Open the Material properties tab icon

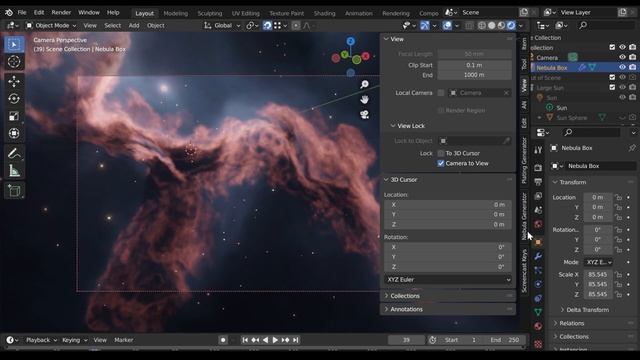coord(538,326)
